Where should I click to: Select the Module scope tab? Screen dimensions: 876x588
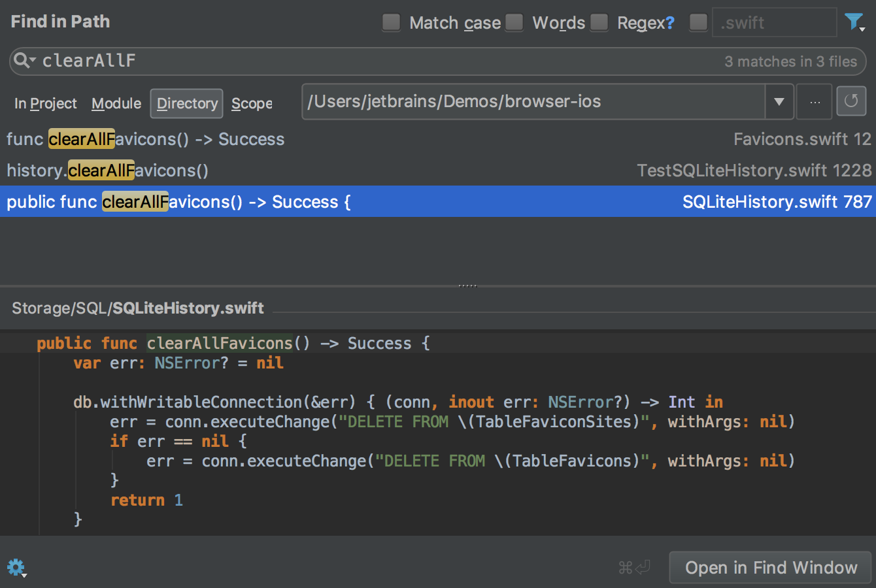[x=116, y=104]
